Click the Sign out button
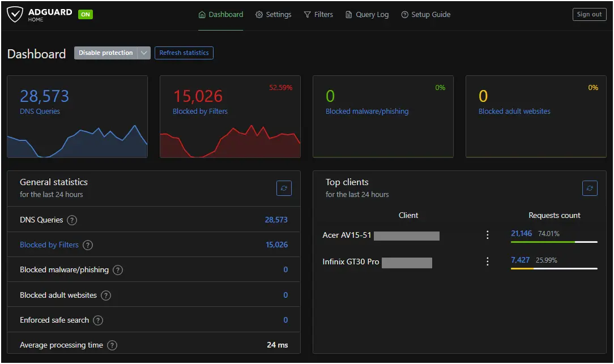Viewport: 614px width, 364px height. 589,14
